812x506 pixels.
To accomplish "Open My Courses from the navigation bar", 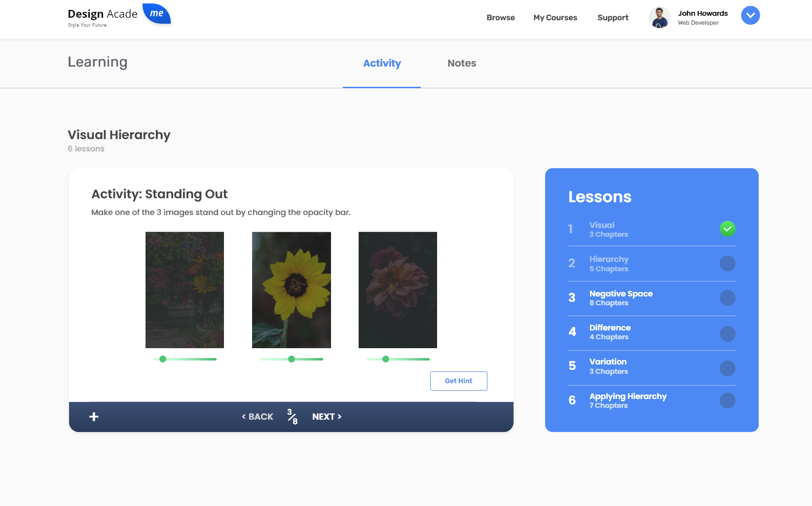I will [x=555, y=18].
